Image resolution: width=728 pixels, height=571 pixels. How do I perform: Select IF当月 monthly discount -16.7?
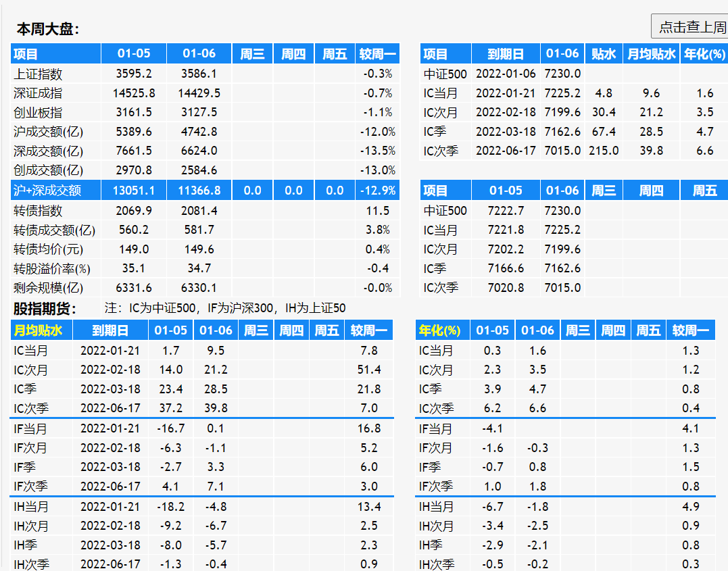point(170,428)
